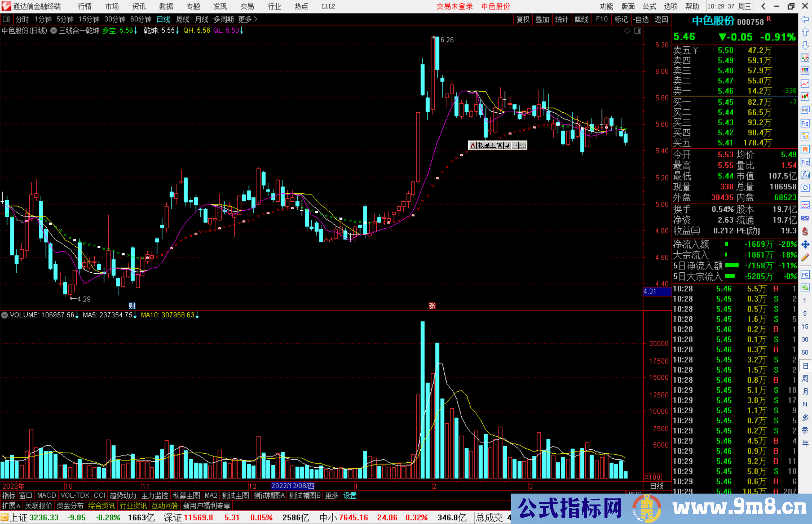Switch to 15-minute period in sidebar
This screenshot has width=812, height=524.
tap(804, 326)
